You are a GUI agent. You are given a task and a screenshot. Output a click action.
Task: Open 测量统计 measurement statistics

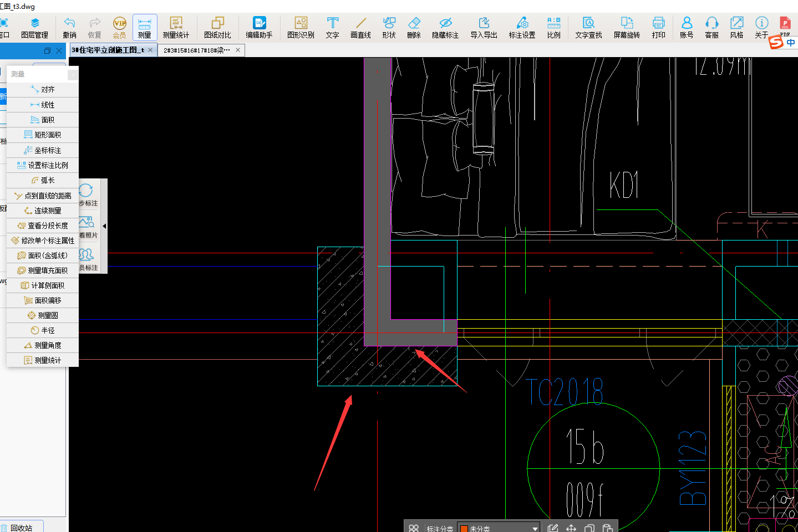point(176,28)
